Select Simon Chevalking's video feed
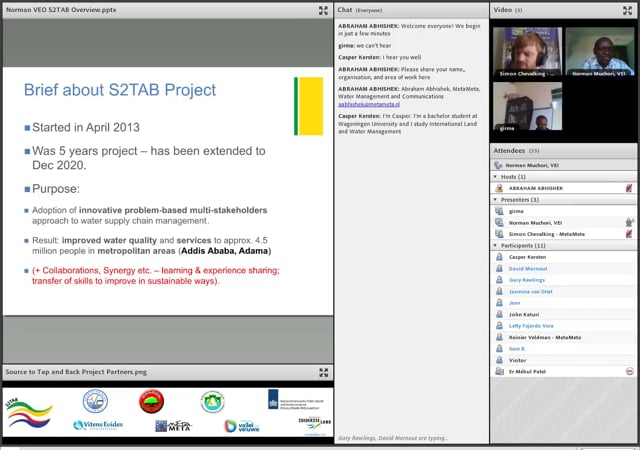This screenshot has height=450, width=640. coord(527,52)
